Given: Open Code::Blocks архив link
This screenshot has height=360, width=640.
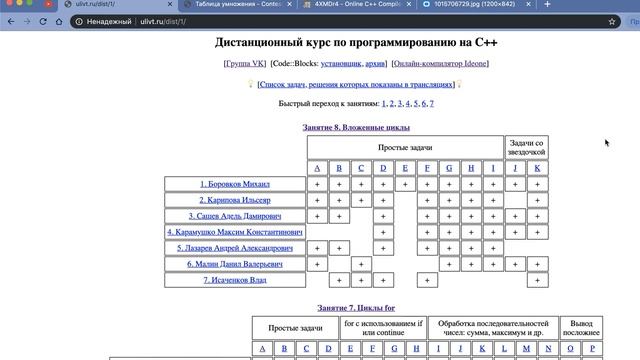Looking at the screenshot, I should [375, 64].
